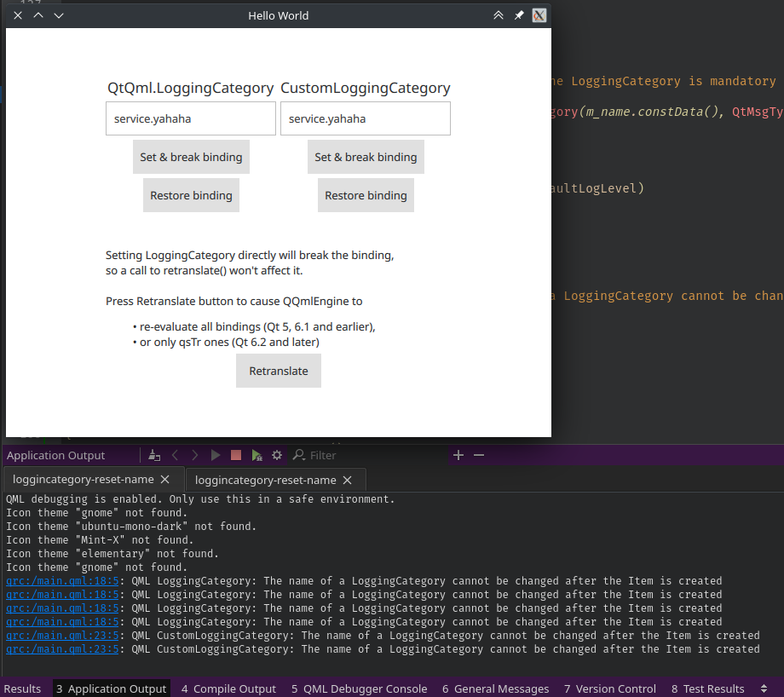Click the clear output broom icon
784x697 pixels.
[153, 455]
